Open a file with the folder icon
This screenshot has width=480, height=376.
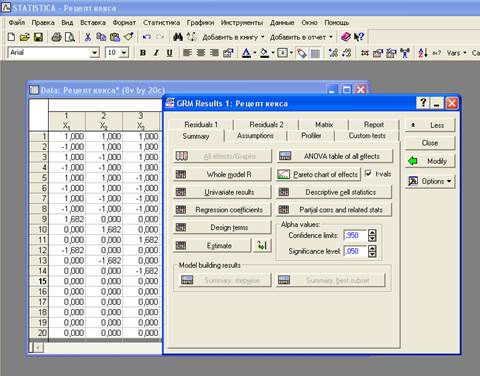[x=25, y=37]
